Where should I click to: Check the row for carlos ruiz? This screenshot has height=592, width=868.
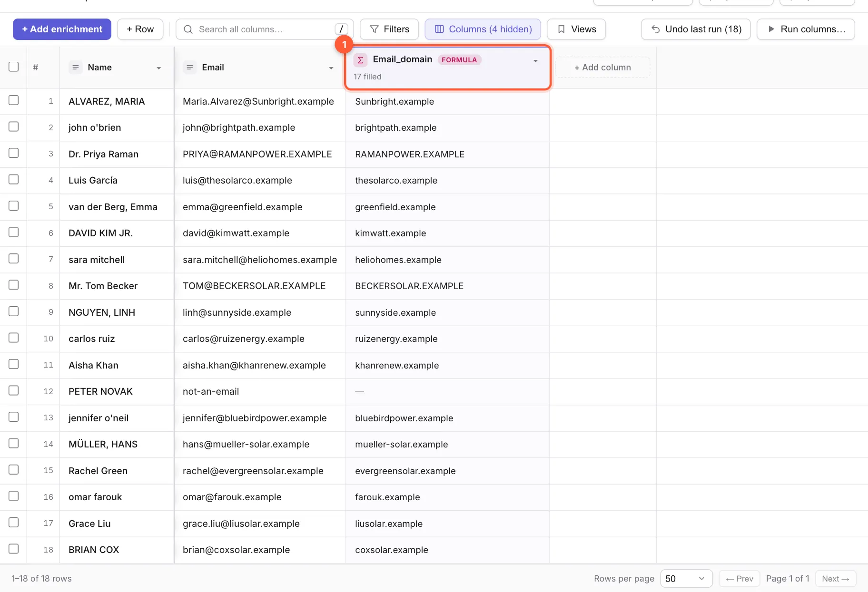14,338
